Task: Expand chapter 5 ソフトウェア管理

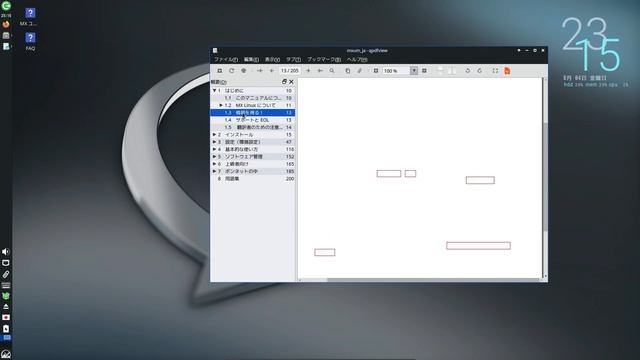Action: click(214, 157)
